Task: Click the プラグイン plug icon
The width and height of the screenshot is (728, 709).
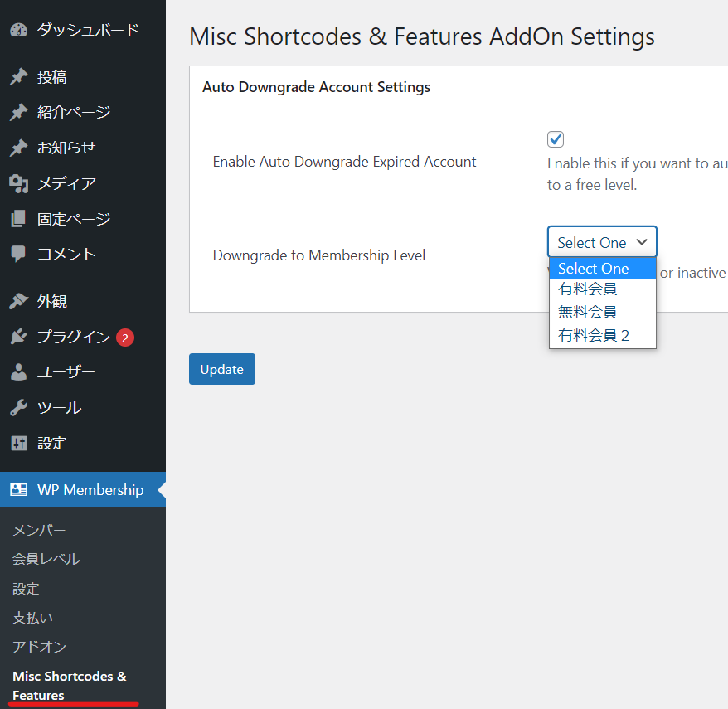Action: (x=19, y=337)
